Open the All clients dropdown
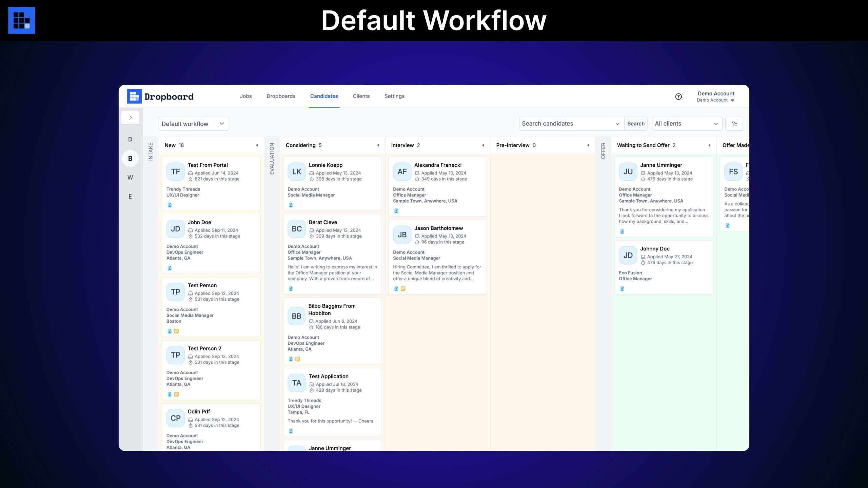This screenshot has width=868, height=488. 687,124
